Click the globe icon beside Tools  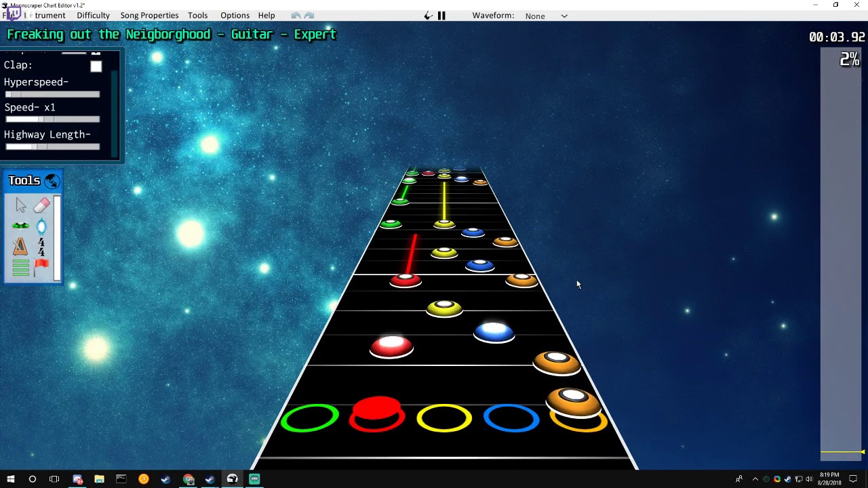[x=52, y=181]
